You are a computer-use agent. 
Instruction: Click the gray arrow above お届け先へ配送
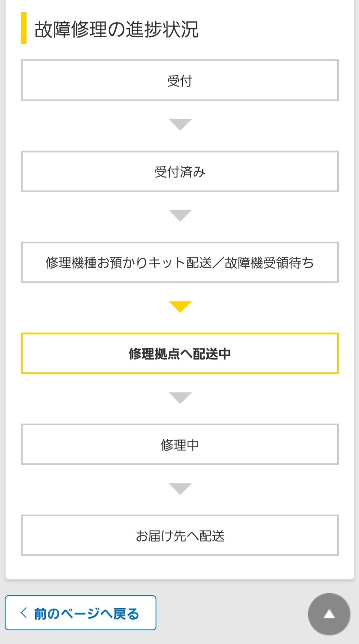[x=180, y=489]
